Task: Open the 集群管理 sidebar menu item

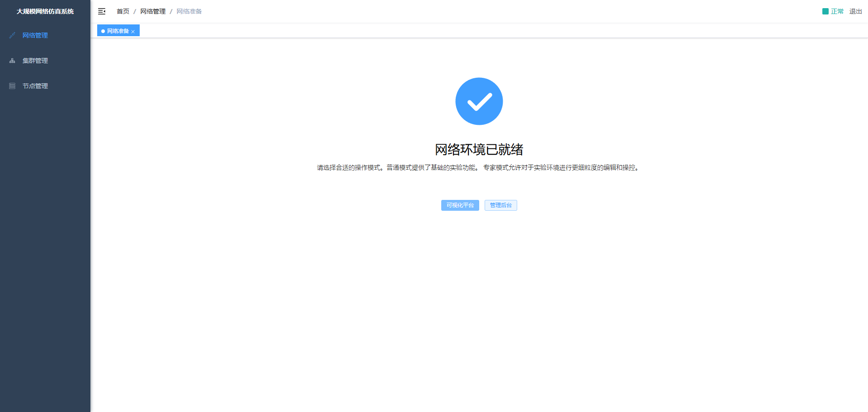Action: (x=35, y=61)
